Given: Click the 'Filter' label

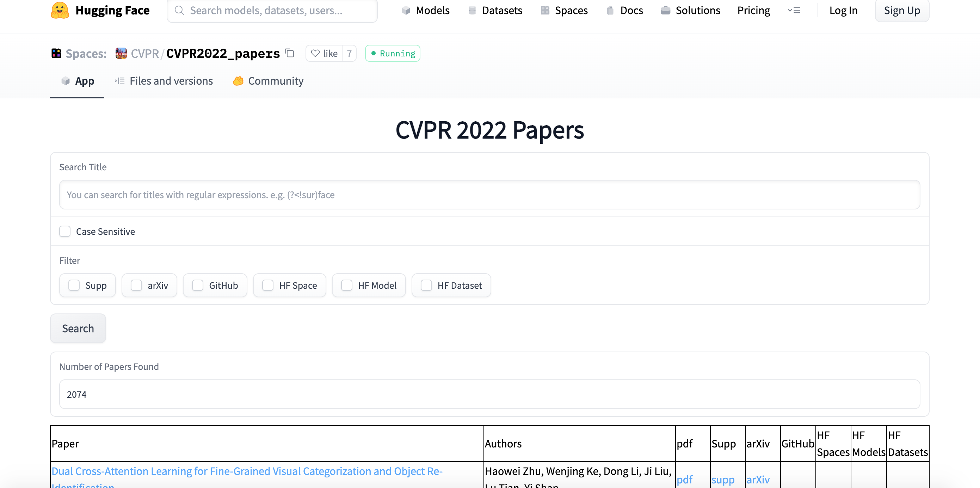Looking at the screenshot, I should pyautogui.click(x=70, y=260).
